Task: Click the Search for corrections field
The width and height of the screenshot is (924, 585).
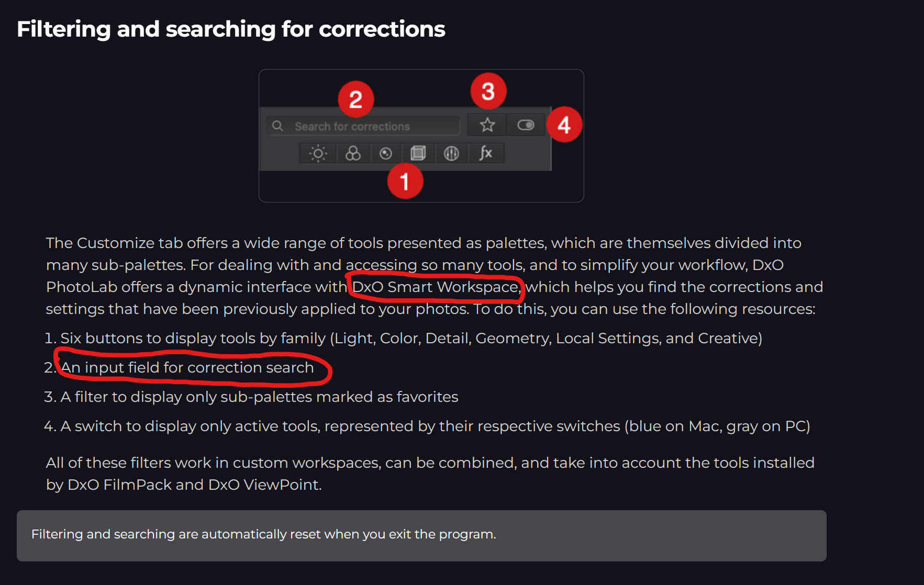Action: pos(363,126)
